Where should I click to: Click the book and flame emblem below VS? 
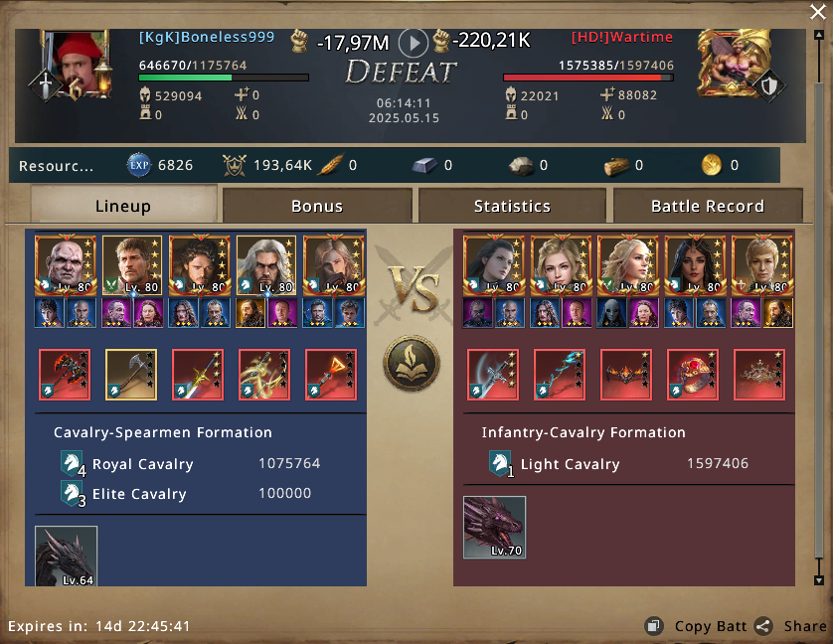pyautogui.click(x=412, y=364)
